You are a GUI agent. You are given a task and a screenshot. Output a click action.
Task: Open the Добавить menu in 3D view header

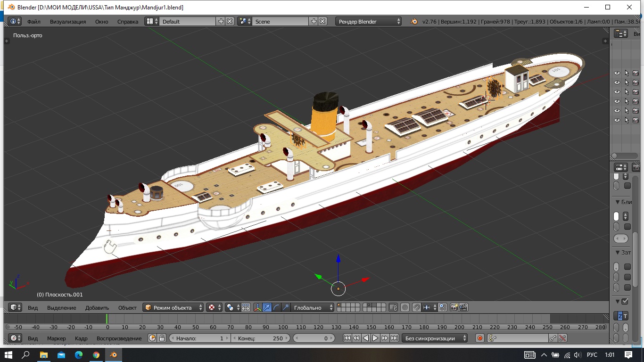97,308
